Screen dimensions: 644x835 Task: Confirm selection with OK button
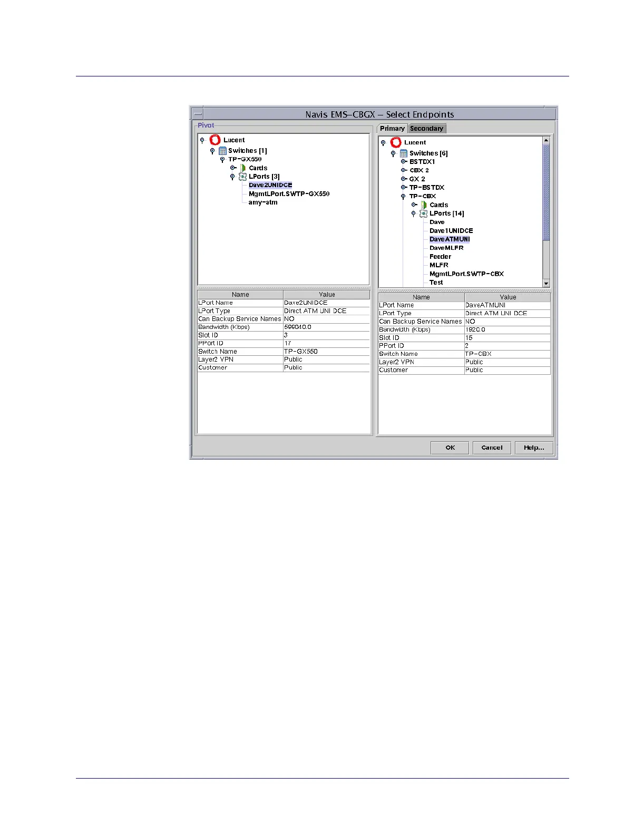coord(450,448)
